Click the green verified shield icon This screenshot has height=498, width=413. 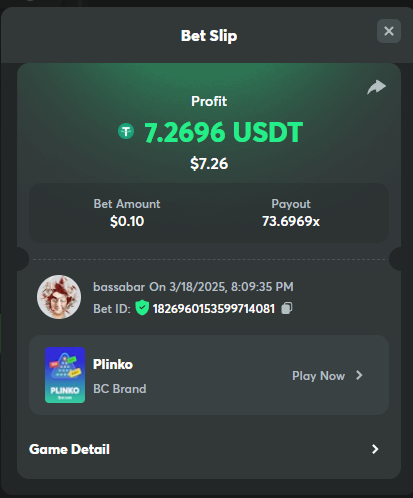[142, 308]
